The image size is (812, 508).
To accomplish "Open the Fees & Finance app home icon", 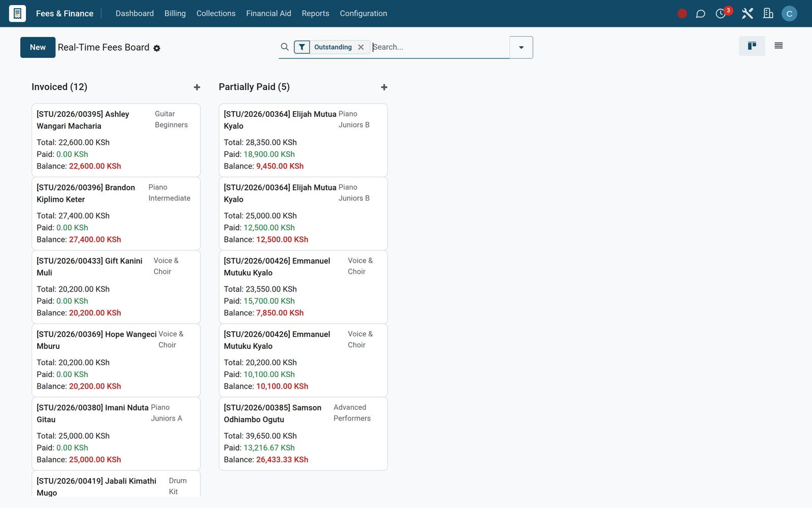I will click(17, 13).
